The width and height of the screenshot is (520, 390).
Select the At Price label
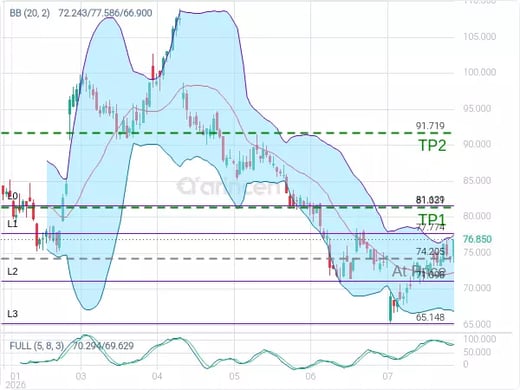[x=419, y=271]
